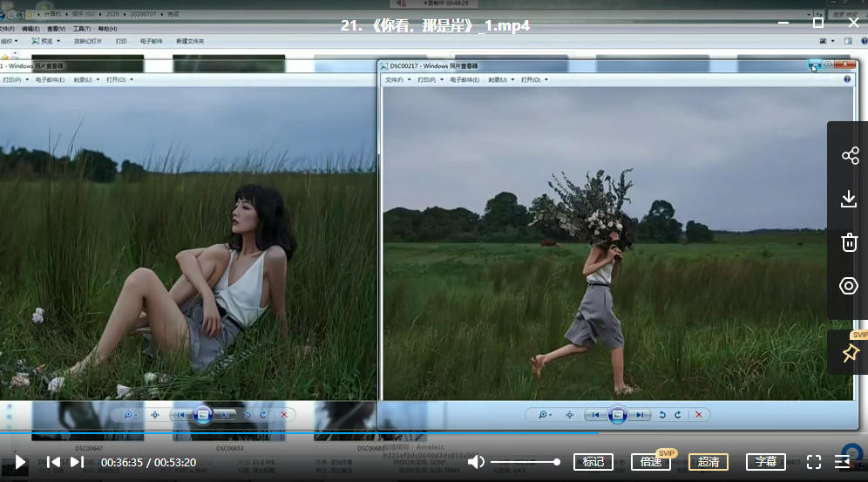The image size is (868, 482).
Task: Mute the player volume speaker icon
Action: coord(476,462)
